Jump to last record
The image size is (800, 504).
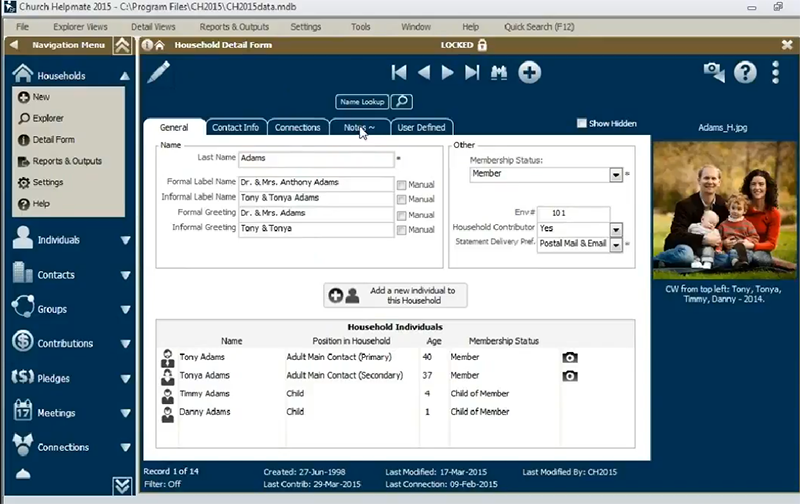point(472,72)
